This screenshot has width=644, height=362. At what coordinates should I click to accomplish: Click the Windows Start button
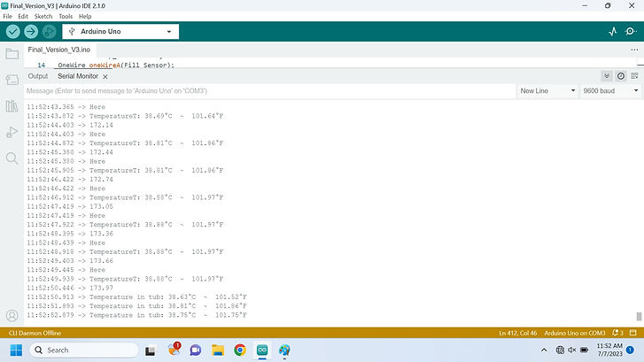16,350
